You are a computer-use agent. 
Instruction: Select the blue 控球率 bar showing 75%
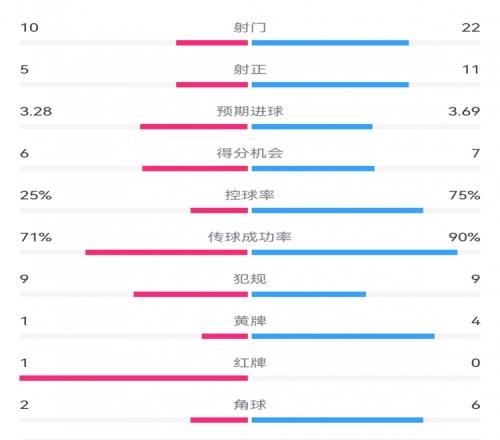pos(338,210)
